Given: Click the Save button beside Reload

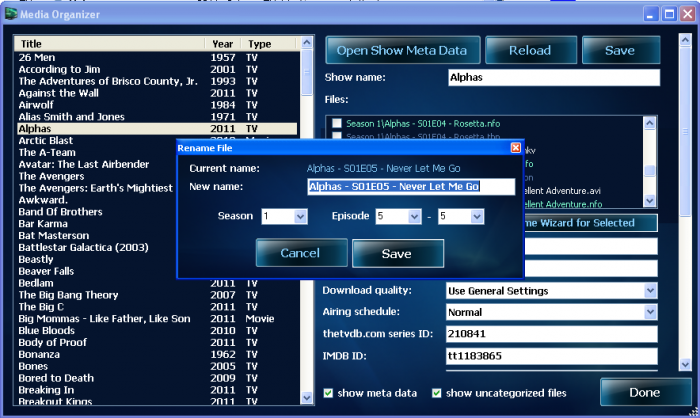Looking at the screenshot, I should point(621,50).
